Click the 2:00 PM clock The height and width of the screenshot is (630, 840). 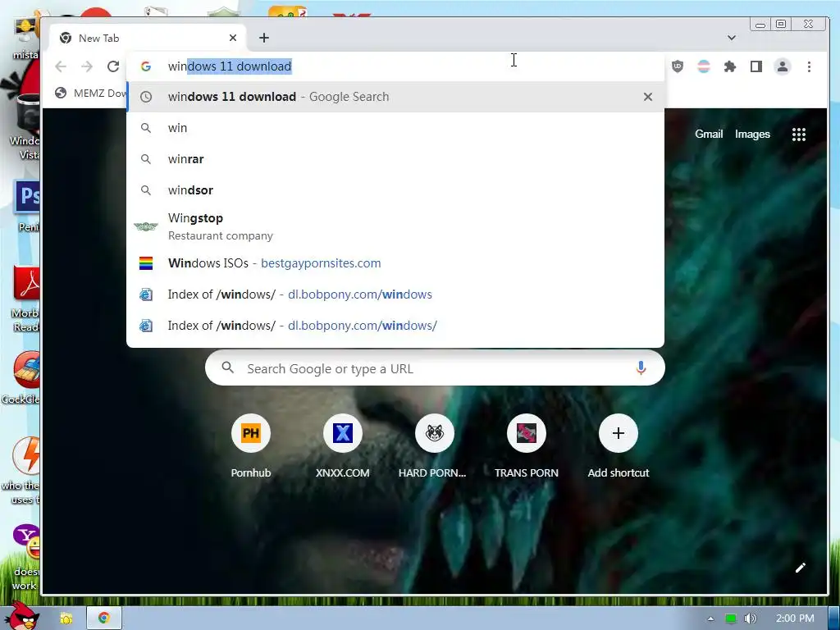pyautogui.click(x=794, y=619)
